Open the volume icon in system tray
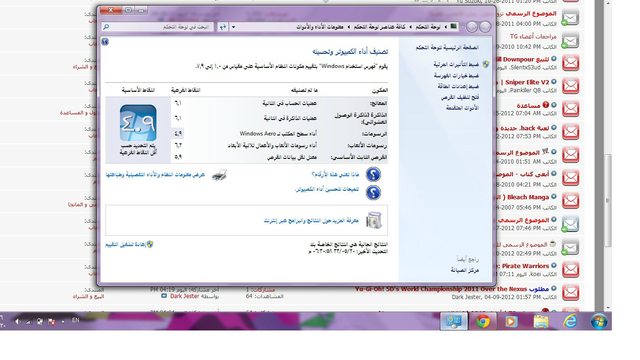 pos(18,322)
